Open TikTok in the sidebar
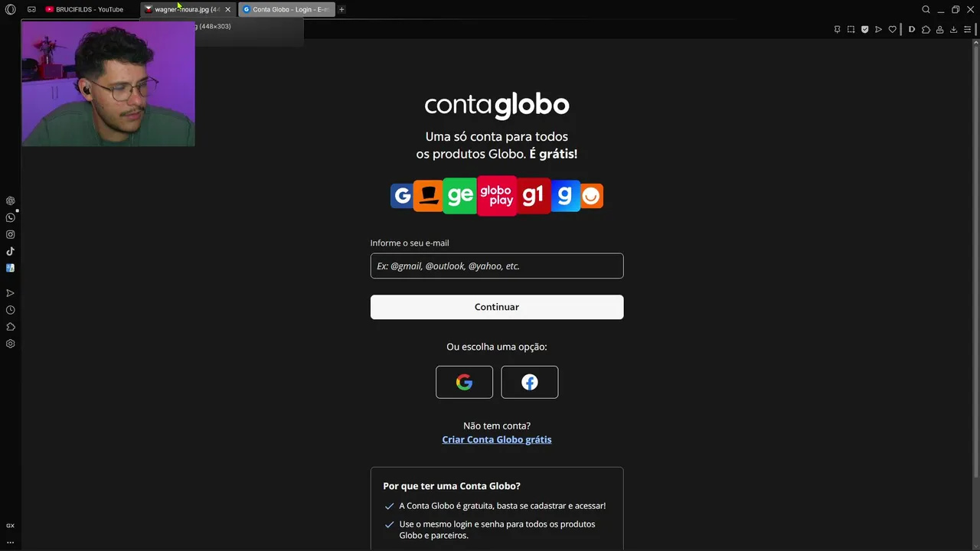The image size is (980, 551). point(10,251)
